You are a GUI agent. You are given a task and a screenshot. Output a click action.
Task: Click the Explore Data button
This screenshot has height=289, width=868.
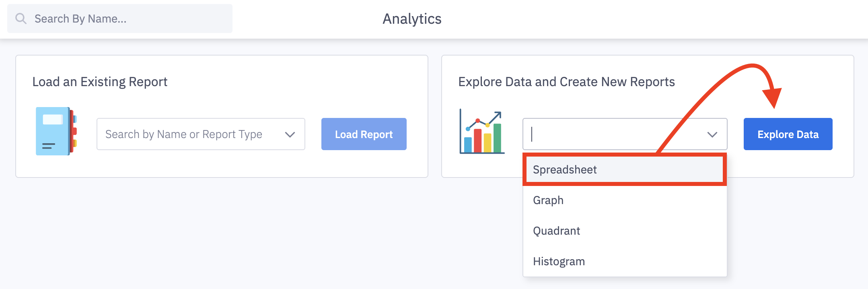[x=788, y=134]
